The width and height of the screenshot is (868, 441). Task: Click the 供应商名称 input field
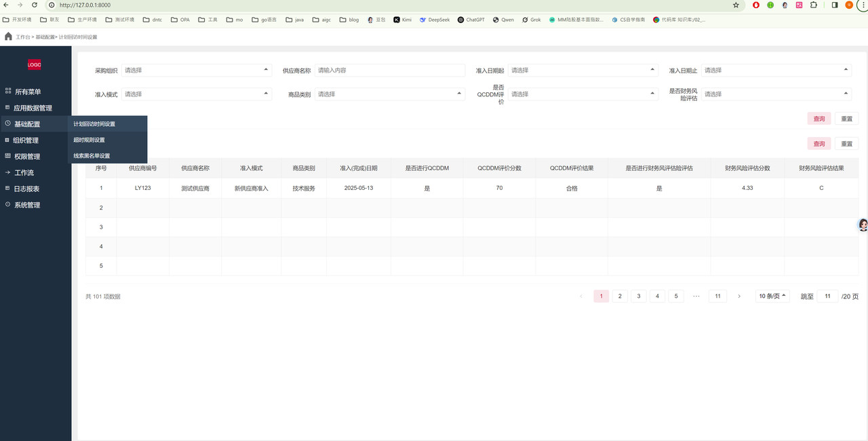(x=390, y=70)
